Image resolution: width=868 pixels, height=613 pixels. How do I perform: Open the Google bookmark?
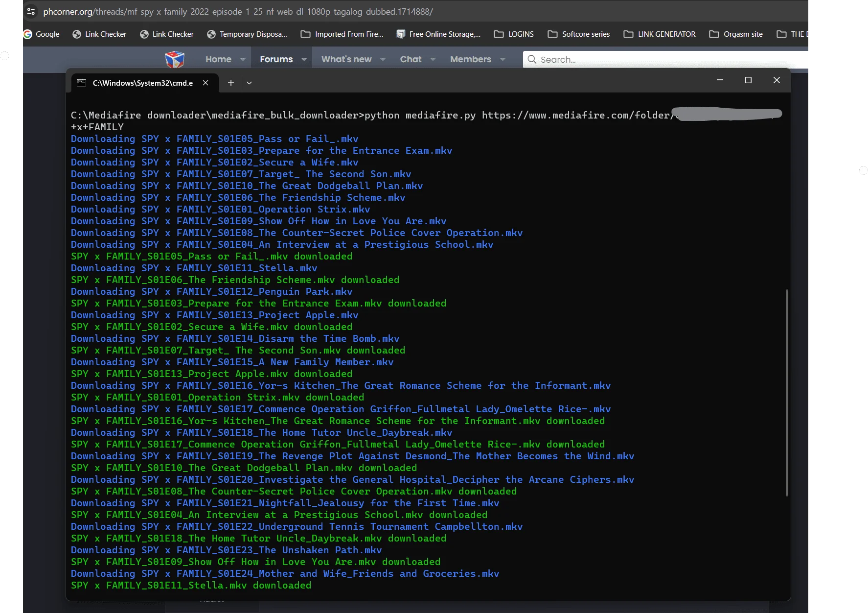42,34
